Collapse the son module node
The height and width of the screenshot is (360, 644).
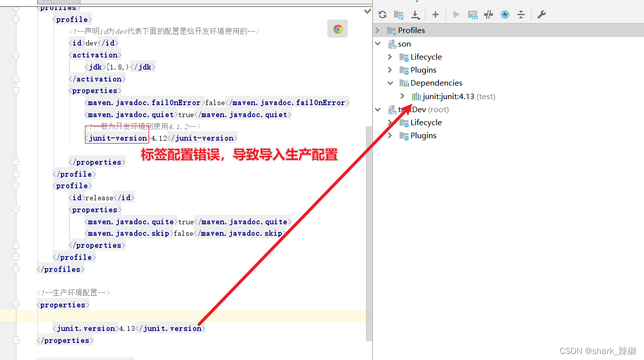pyautogui.click(x=378, y=44)
